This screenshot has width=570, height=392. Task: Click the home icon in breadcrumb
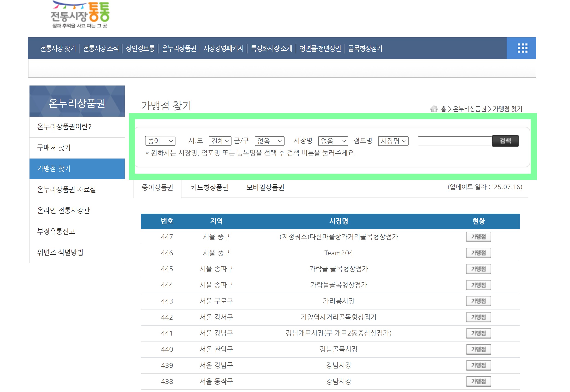pyautogui.click(x=434, y=109)
